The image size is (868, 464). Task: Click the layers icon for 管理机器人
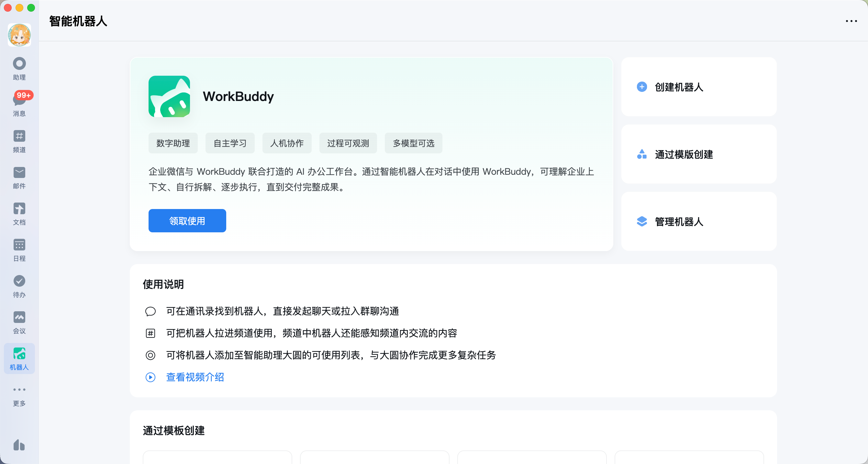point(641,221)
